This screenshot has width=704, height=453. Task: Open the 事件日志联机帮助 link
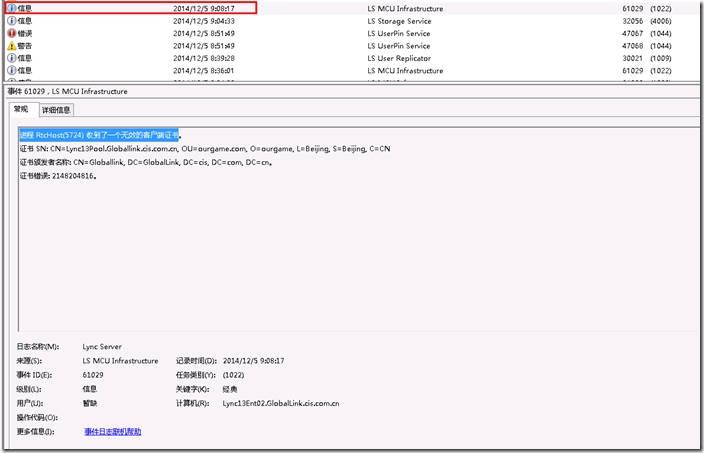click(113, 431)
